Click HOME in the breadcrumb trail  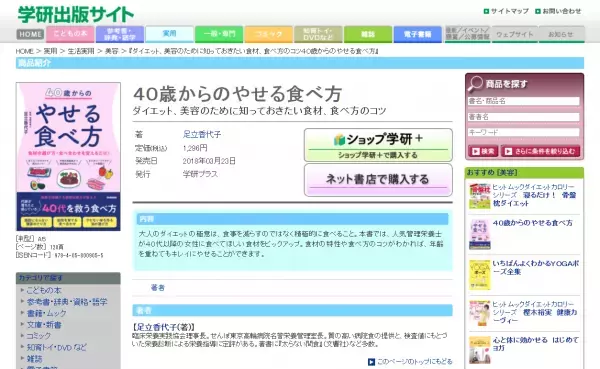(x=24, y=51)
